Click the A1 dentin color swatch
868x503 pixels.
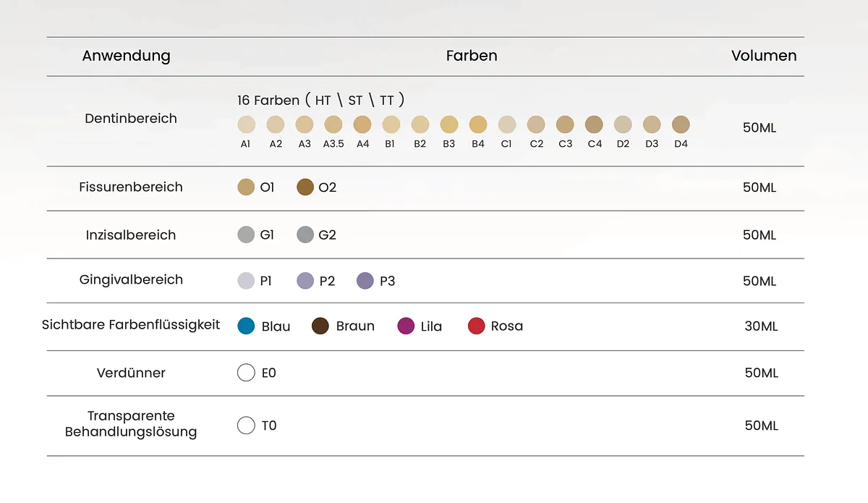pos(246,124)
